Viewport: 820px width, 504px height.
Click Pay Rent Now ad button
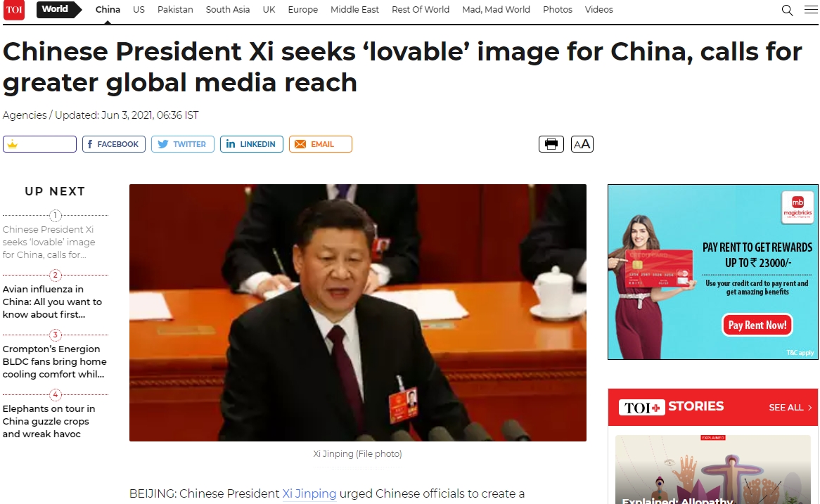coord(757,325)
